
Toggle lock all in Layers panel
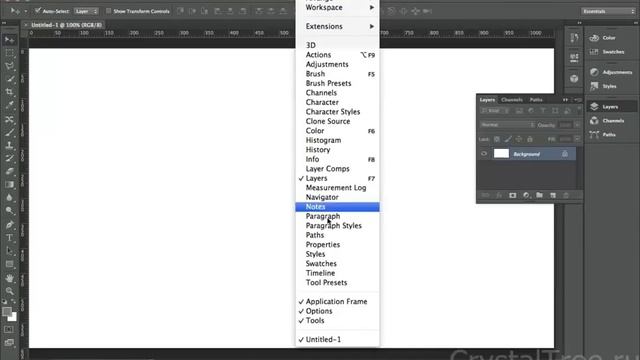[530, 139]
